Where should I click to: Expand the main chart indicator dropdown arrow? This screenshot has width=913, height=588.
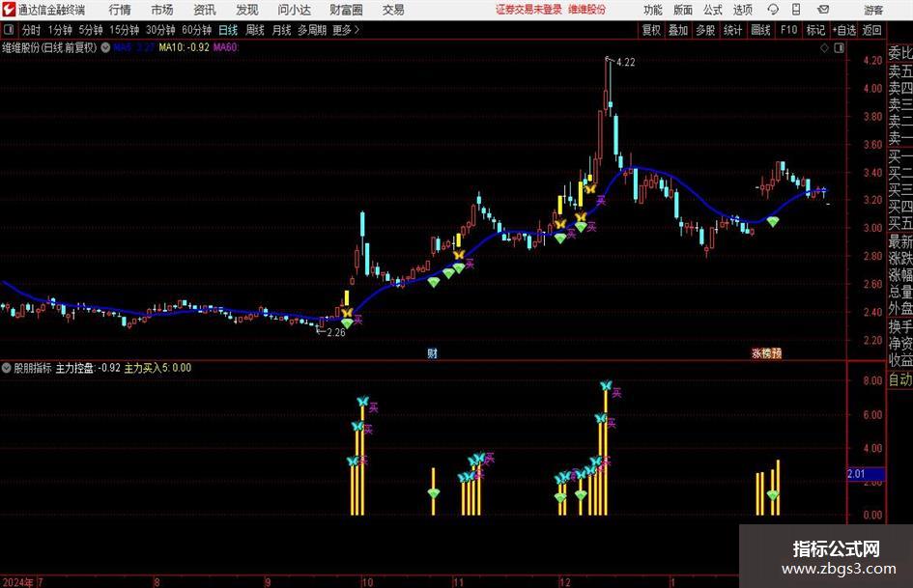click(x=105, y=47)
